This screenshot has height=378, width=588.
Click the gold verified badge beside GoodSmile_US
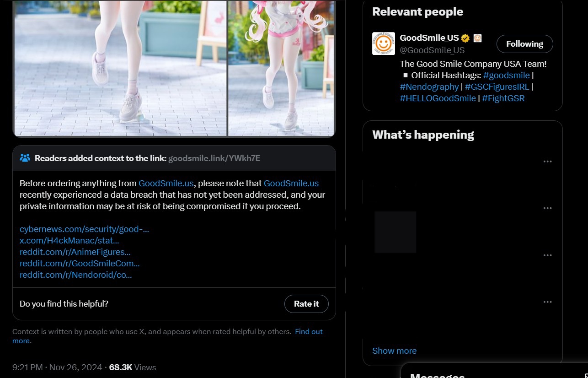(465, 38)
